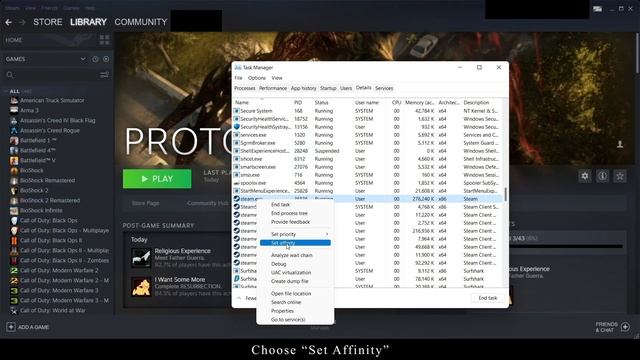Open the Steam STORE section
Screen dimensions: 640x360
click(x=48, y=22)
